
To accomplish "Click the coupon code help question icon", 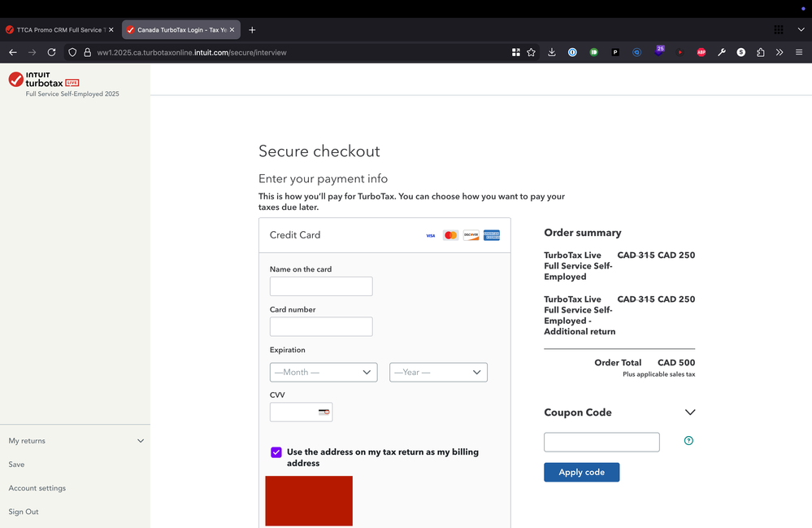I will (x=688, y=441).
